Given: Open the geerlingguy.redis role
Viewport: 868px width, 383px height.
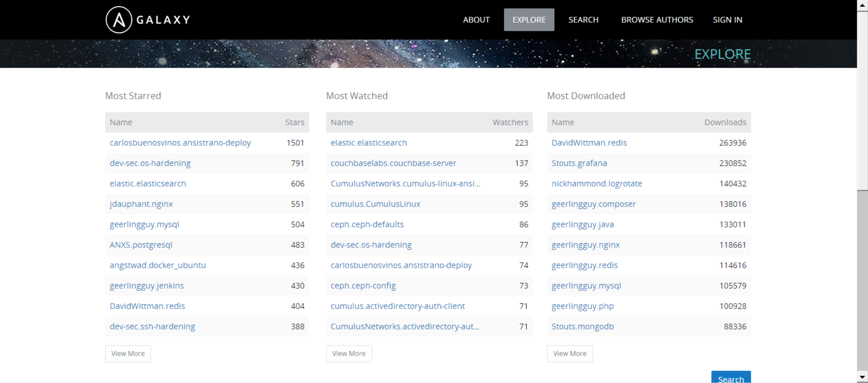Looking at the screenshot, I should pyautogui.click(x=585, y=265).
